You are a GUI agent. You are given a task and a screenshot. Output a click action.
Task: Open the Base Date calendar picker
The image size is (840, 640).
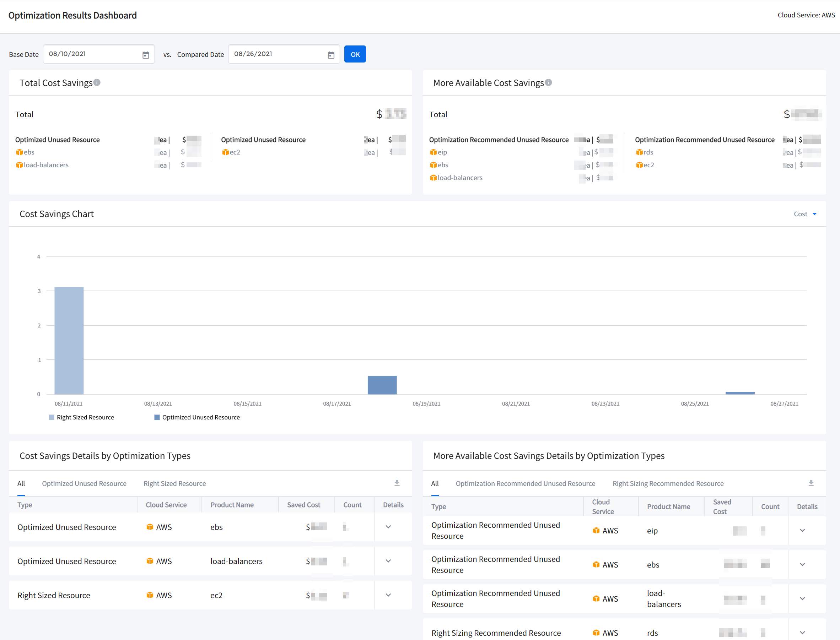(x=146, y=55)
